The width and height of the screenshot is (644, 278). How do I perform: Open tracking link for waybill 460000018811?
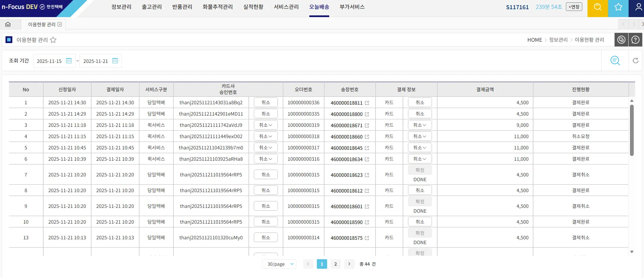point(367,103)
